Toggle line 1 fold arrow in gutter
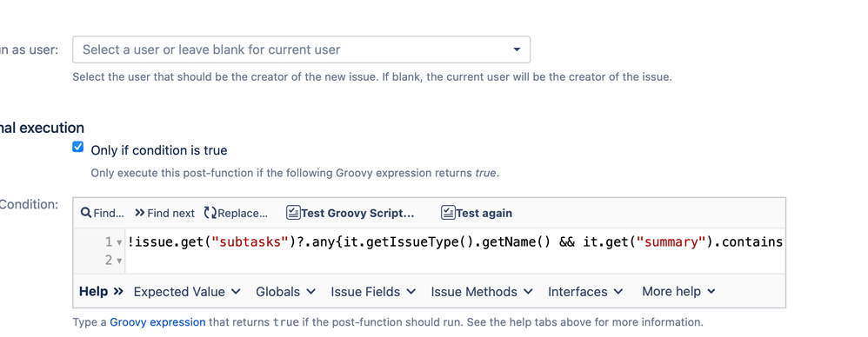Screen dimensions: 868x337 (x=119, y=242)
